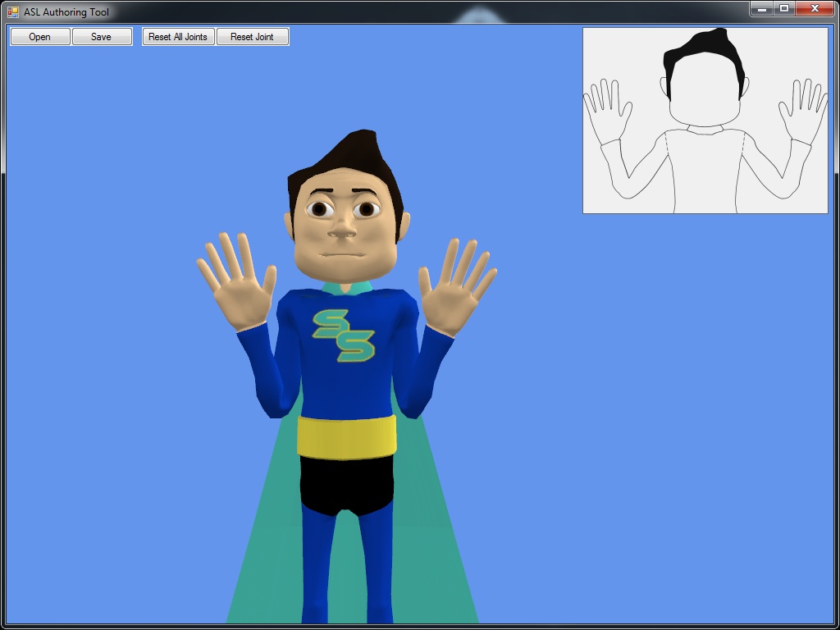
Task: Click the SS logo on the avatar's chest
Action: tap(344, 336)
